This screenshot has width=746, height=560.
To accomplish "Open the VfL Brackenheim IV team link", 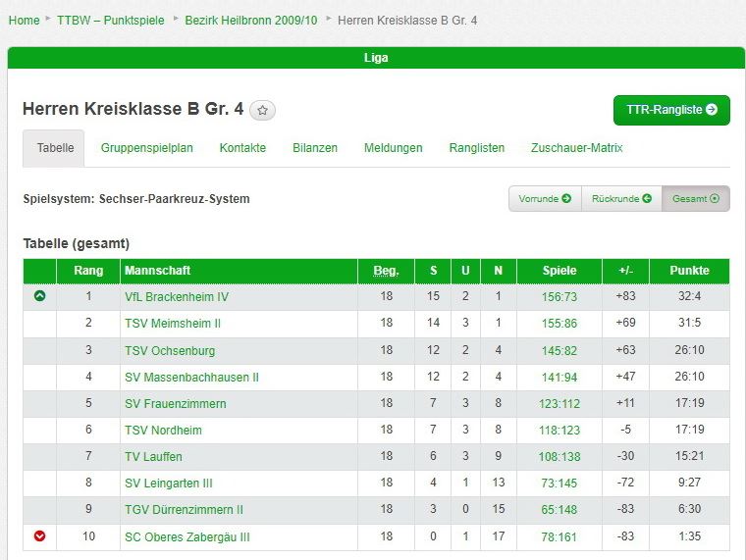I will coord(177,297).
